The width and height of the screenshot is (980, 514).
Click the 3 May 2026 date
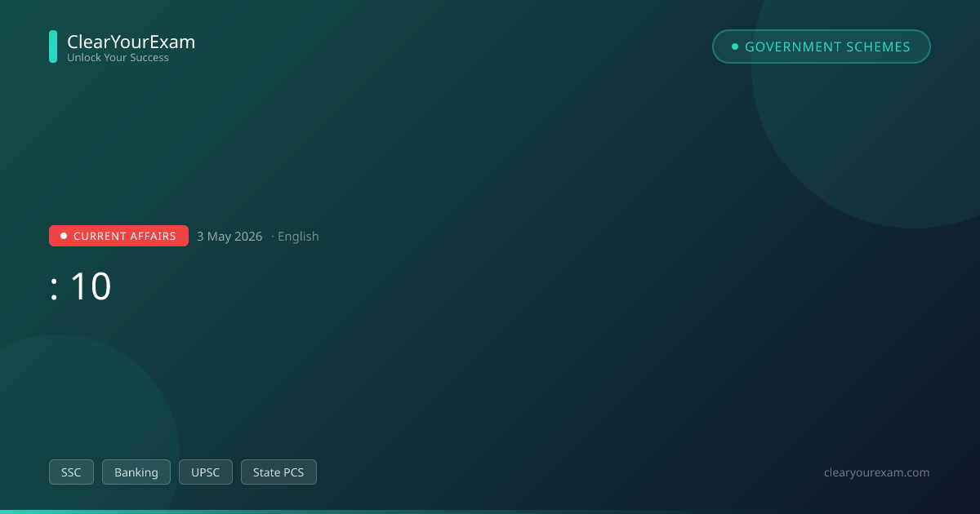click(229, 237)
